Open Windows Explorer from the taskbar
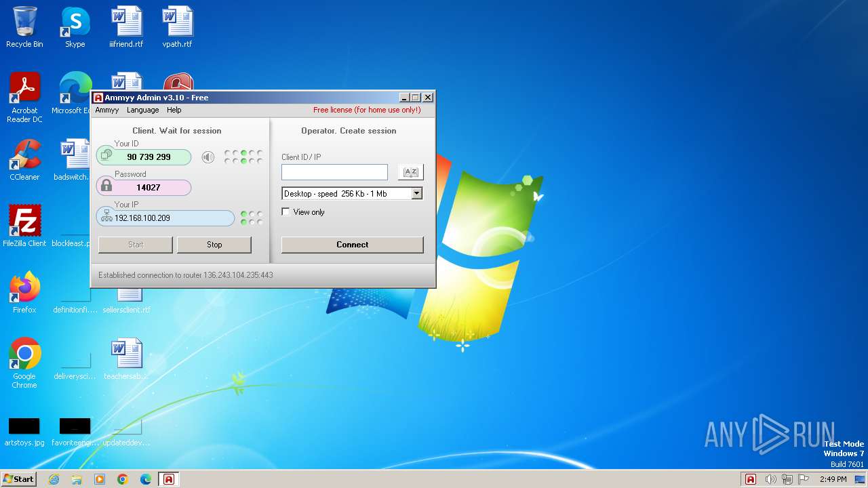Screen dimensions: 868x488 coord(77,479)
